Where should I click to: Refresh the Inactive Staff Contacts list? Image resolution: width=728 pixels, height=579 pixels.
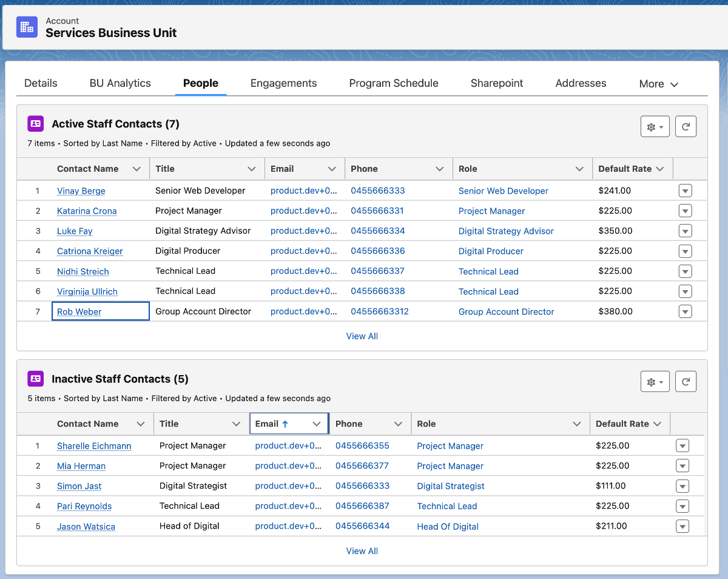(x=686, y=382)
